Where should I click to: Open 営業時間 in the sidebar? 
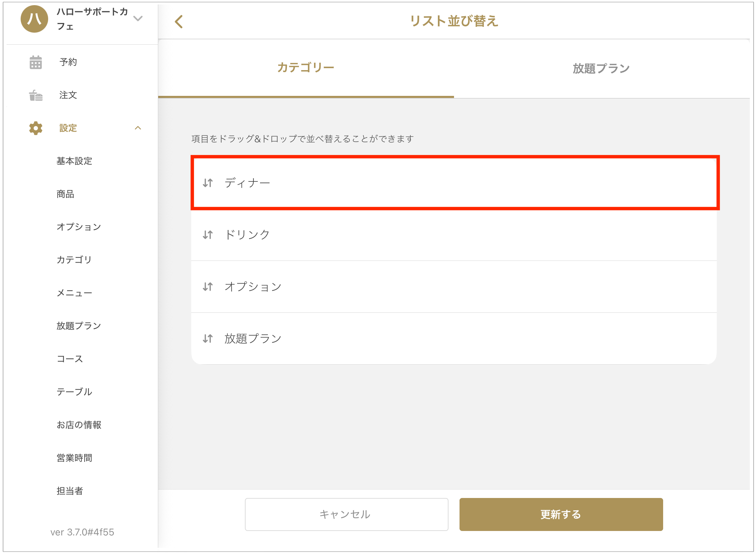click(x=74, y=458)
